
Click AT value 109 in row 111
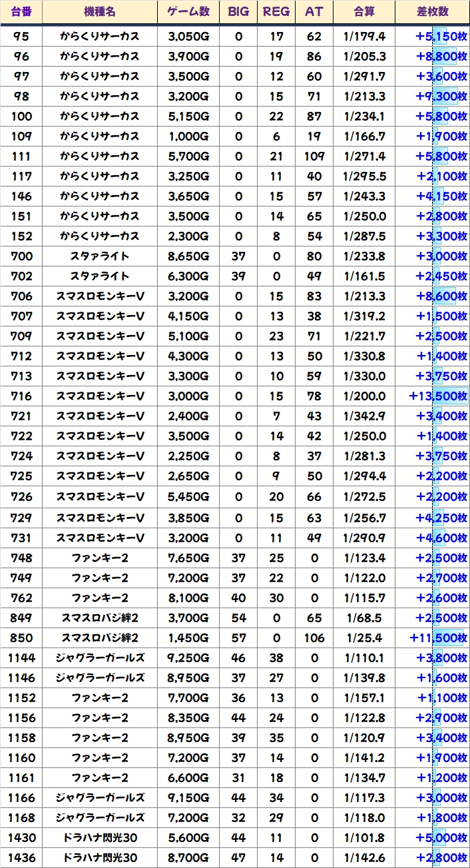[x=314, y=156]
